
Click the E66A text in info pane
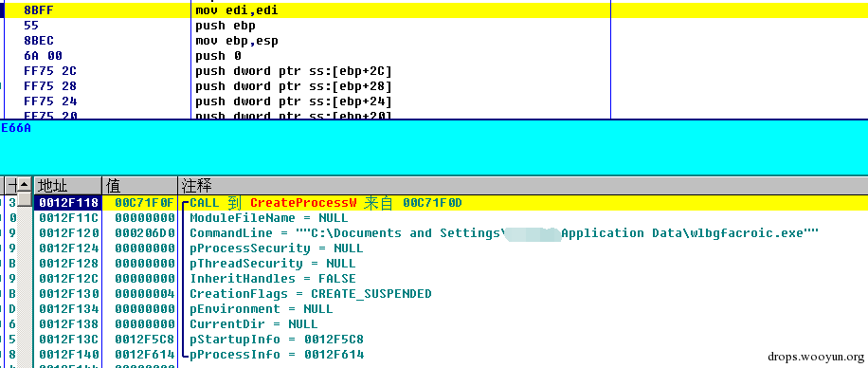[x=16, y=128]
